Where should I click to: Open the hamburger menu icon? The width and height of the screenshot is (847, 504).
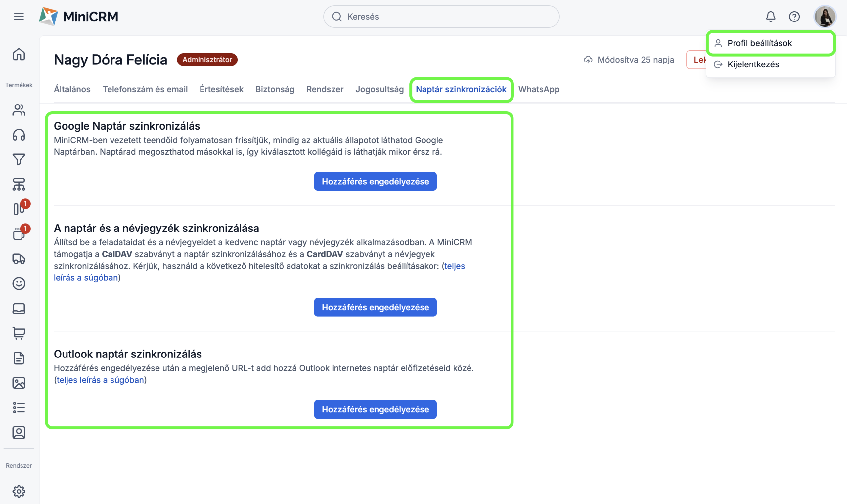[x=19, y=16]
